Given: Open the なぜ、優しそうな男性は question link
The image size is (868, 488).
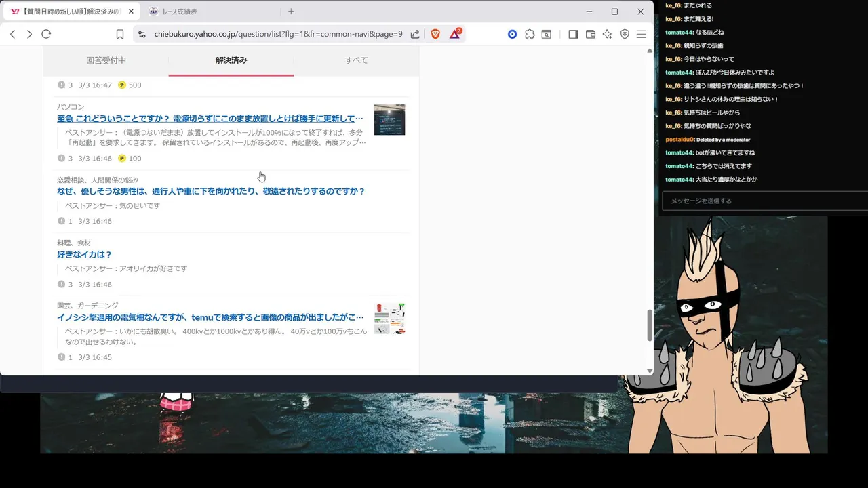Looking at the screenshot, I should pyautogui.click(x=211, y=192).
